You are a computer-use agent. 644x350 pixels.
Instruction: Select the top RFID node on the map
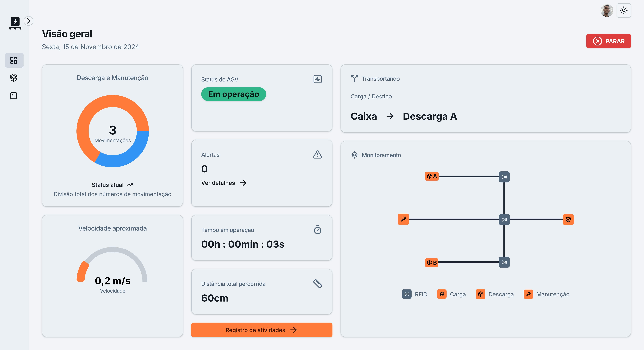point(504,177)
